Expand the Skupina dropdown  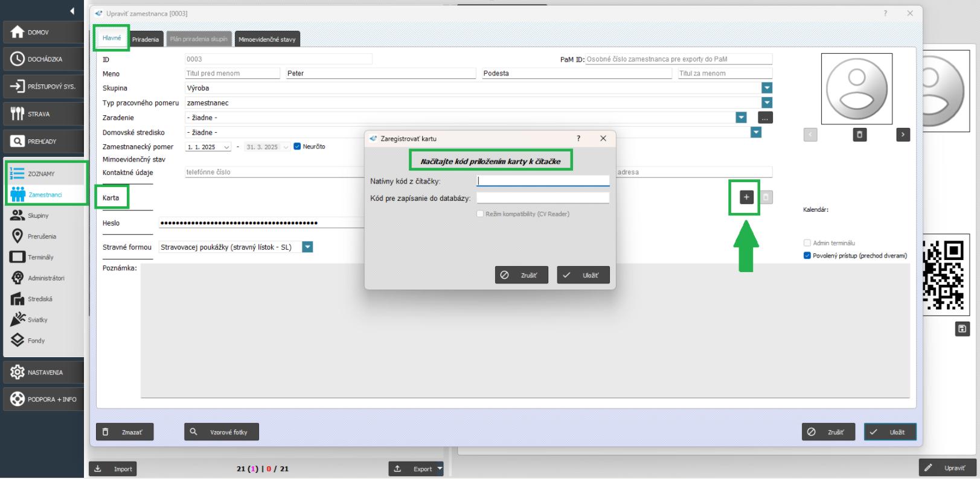pyautogui.click(x=767, y=88)
